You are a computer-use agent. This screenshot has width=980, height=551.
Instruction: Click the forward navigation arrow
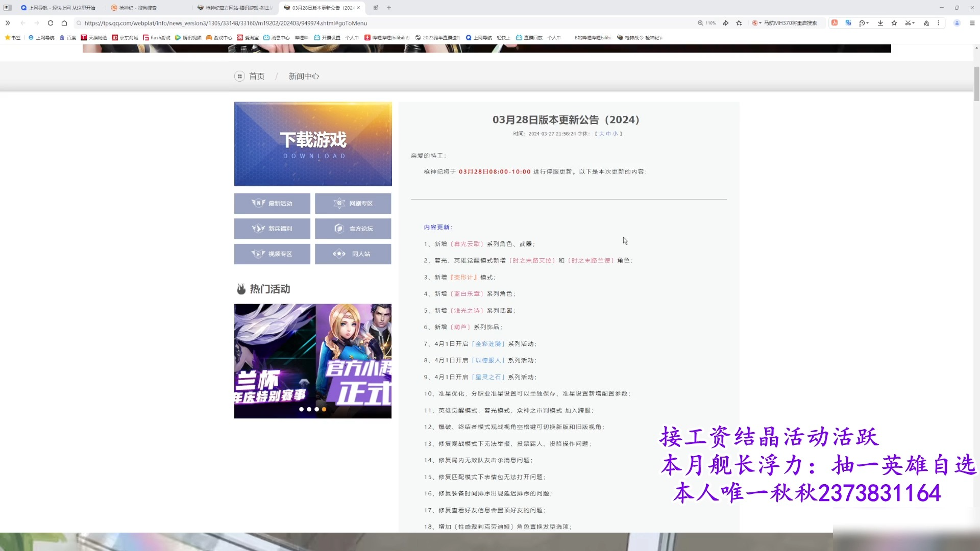(x=37, y=23)
